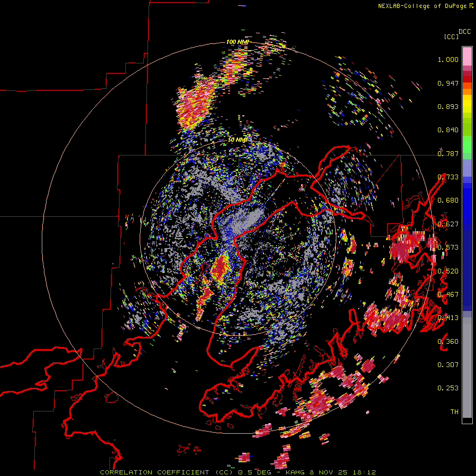Click the KAHG radar site identifier
This screenshot has width=476, height=476.
click(296, 472)
